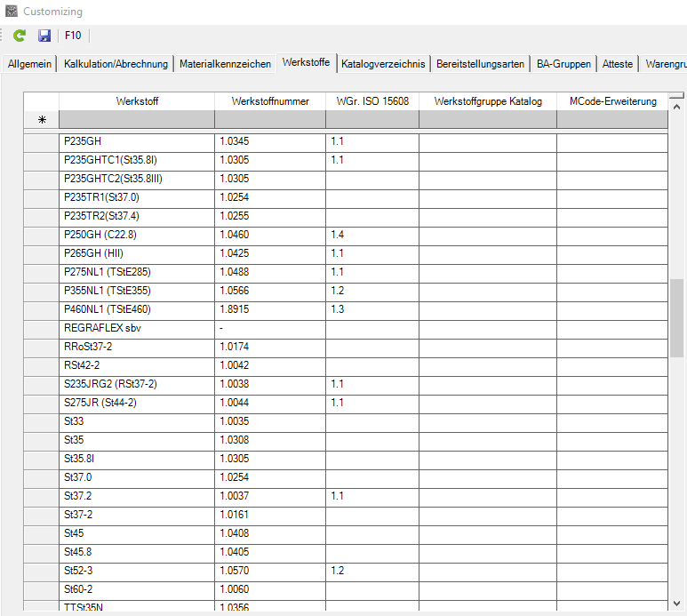Viewport: 687px width, 616px height.
Task: Switch to the BA-Gruppen tab
Action: 563,64
